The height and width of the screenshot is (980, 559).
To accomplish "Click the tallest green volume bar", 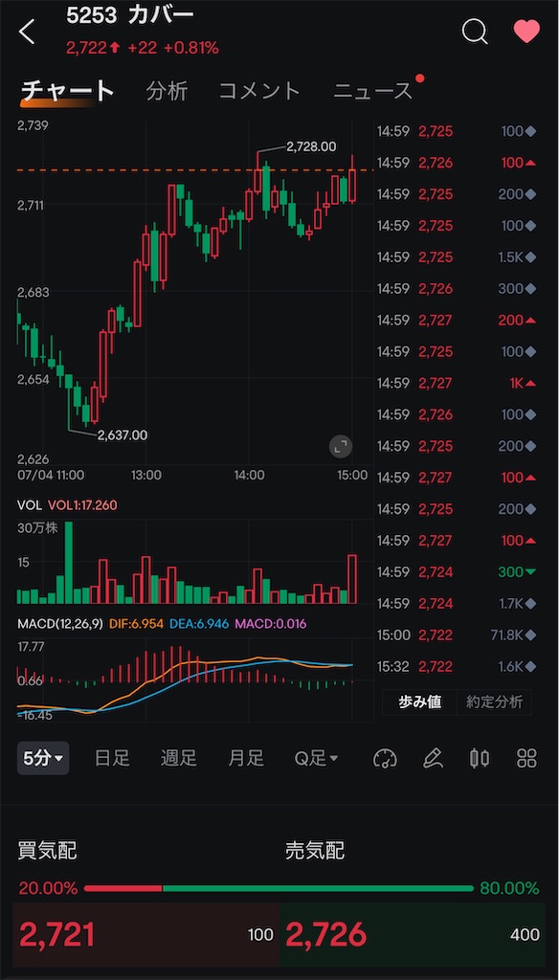I will [69, 563].
